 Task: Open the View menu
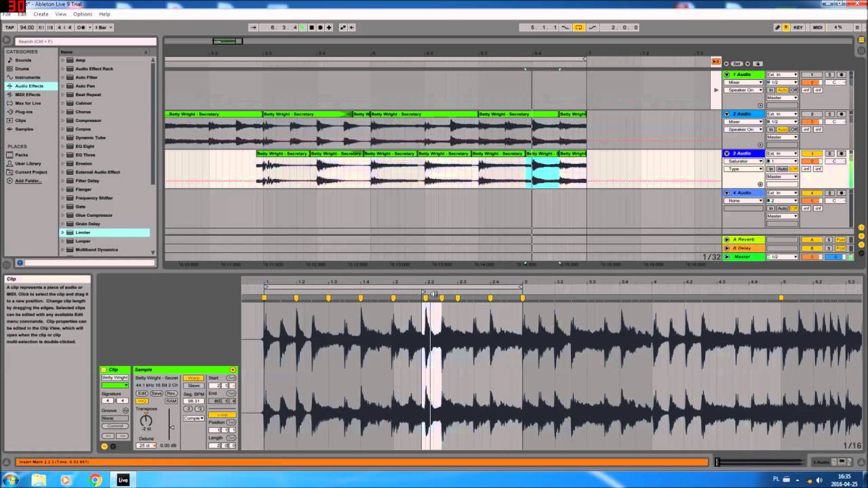click(x=61, y=14)
